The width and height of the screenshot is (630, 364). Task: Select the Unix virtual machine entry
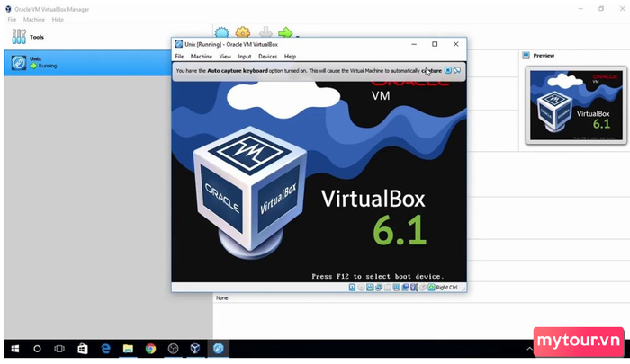[x=88, y=63]
